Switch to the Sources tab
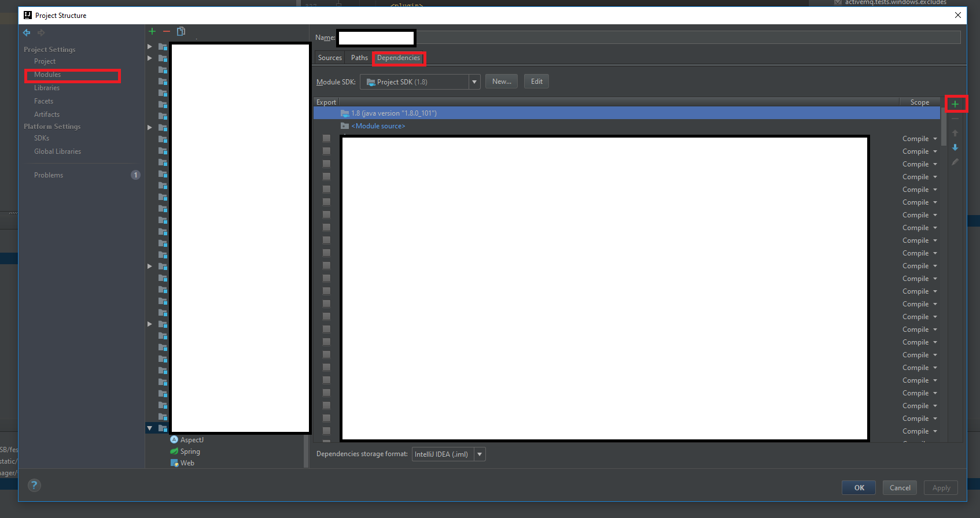Viewport: 980px width, 518px height. (330, 58)
